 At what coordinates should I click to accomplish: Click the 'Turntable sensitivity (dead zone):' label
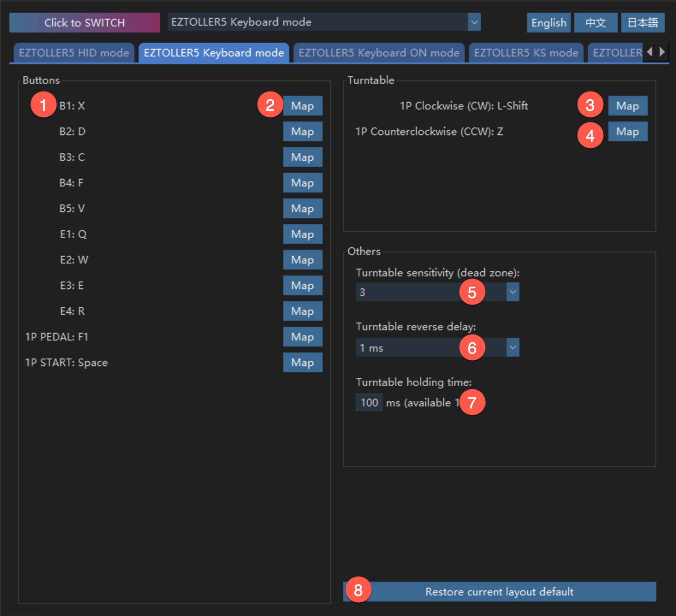pyautogui.click(x=438, y=272)
